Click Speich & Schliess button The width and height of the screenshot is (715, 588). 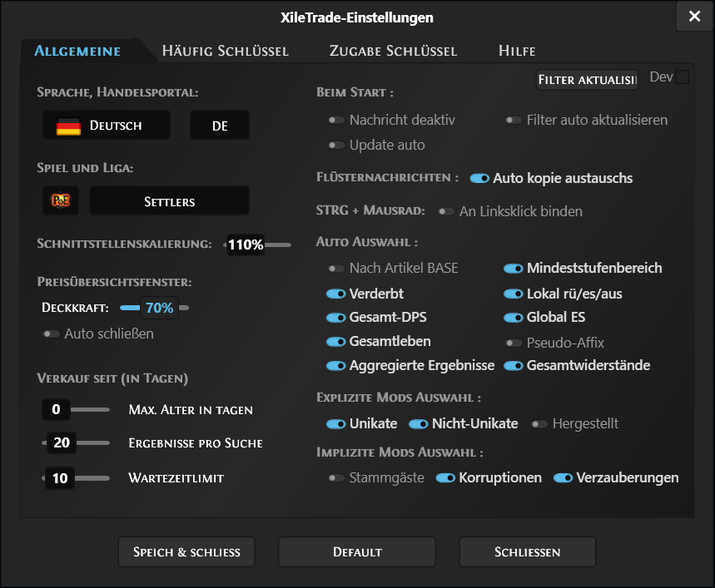pyautogui.click(x=186, y=552)
